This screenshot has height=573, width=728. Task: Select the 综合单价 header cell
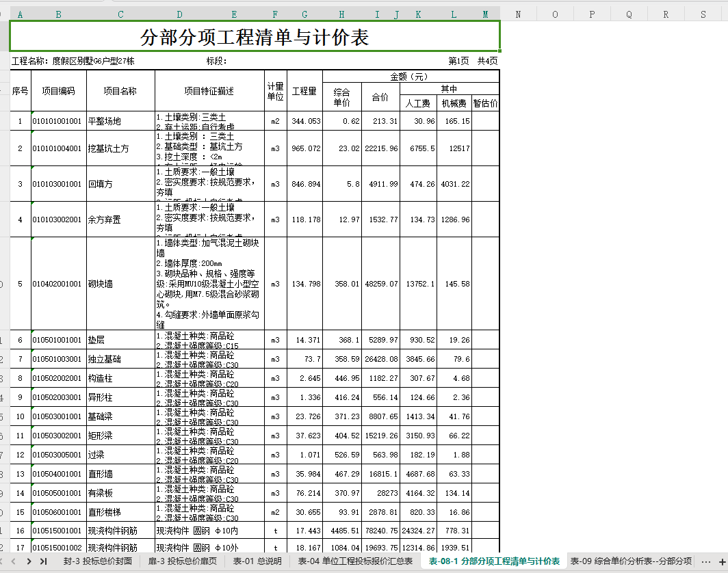point(341,97)
